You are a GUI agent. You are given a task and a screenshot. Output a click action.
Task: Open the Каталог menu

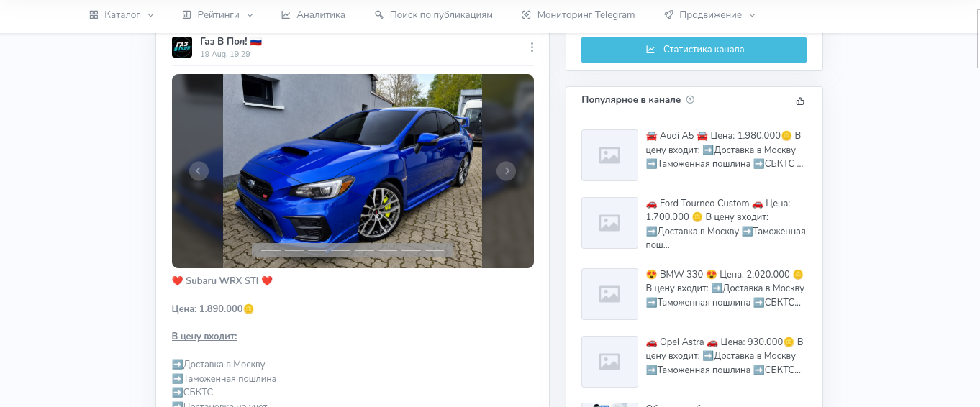click(122, 14)
